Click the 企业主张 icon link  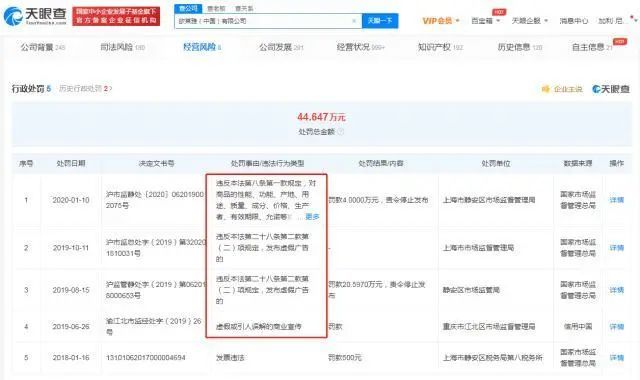562,89
